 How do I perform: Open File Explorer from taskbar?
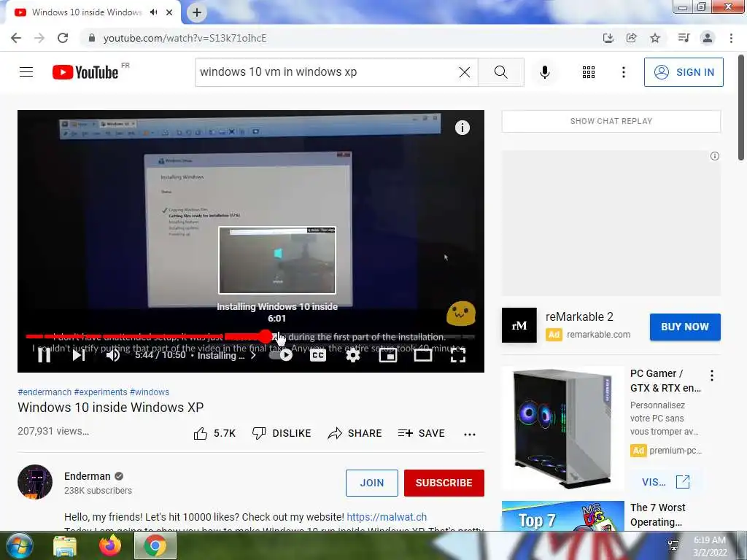pyautogui.click(x=65, y=545)
